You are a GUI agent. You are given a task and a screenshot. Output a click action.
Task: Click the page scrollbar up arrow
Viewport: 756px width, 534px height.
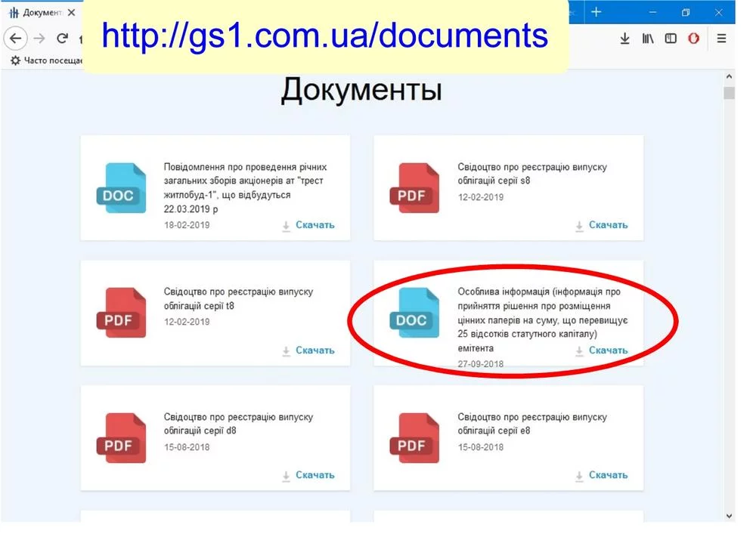pyautogui.click(x=729, y=76)
